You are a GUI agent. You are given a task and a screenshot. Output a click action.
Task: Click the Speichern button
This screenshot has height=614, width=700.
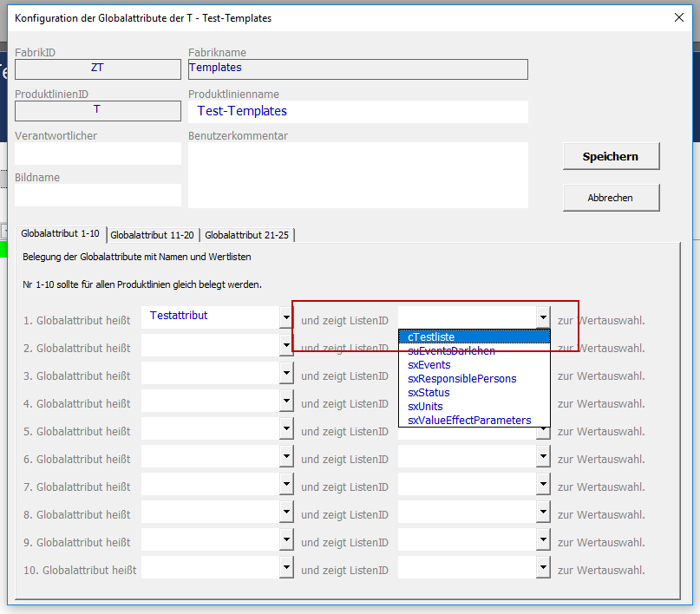pos(611,156)
